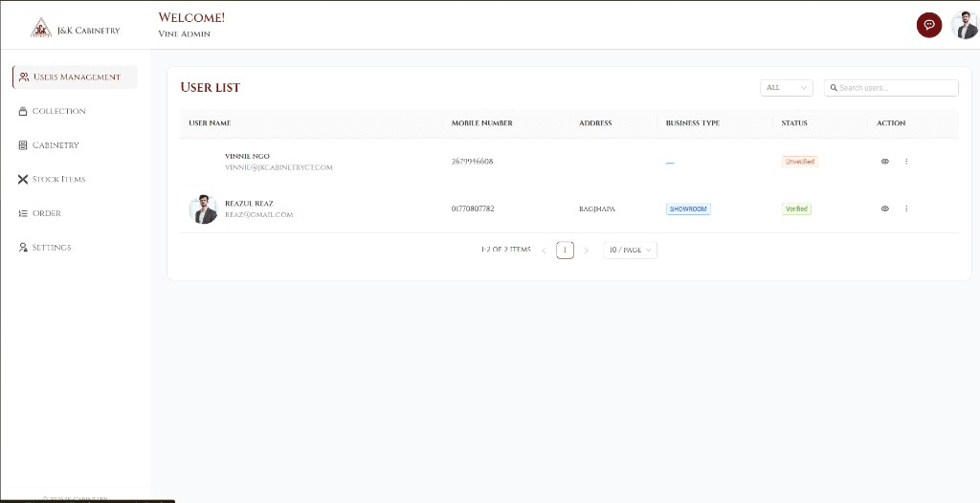This screenshot has width=980, height=503.
Task: Go to next page arrow
Action: [586, 251]
